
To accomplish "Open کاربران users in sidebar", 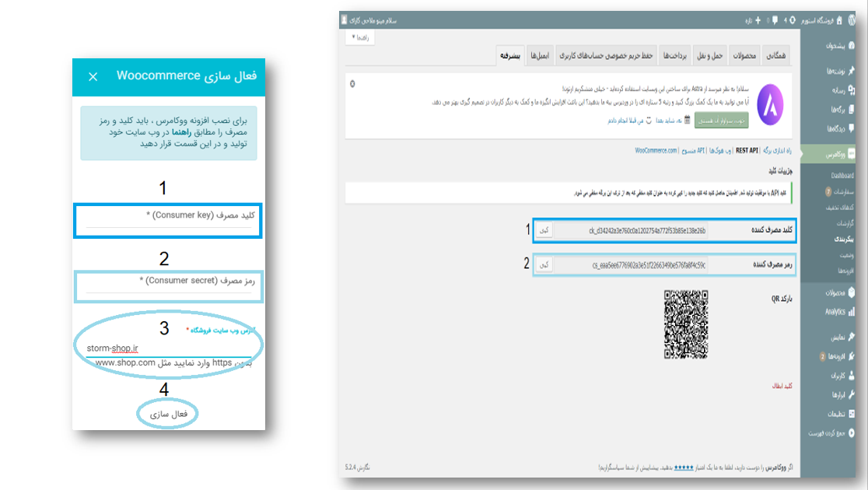I will (842, 376).
